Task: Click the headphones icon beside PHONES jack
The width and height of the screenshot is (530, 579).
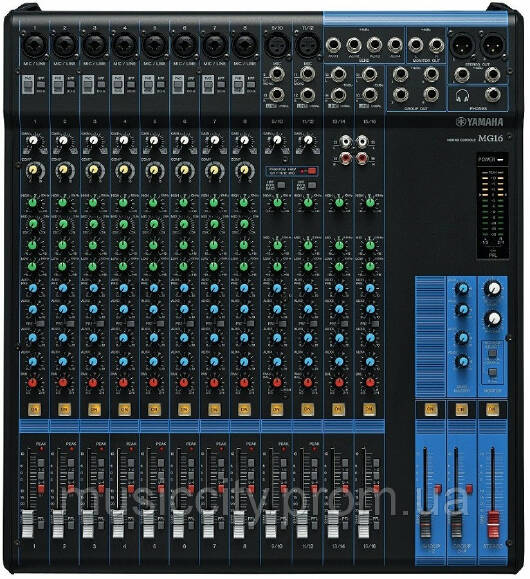Action: click(x=462, y=96)
